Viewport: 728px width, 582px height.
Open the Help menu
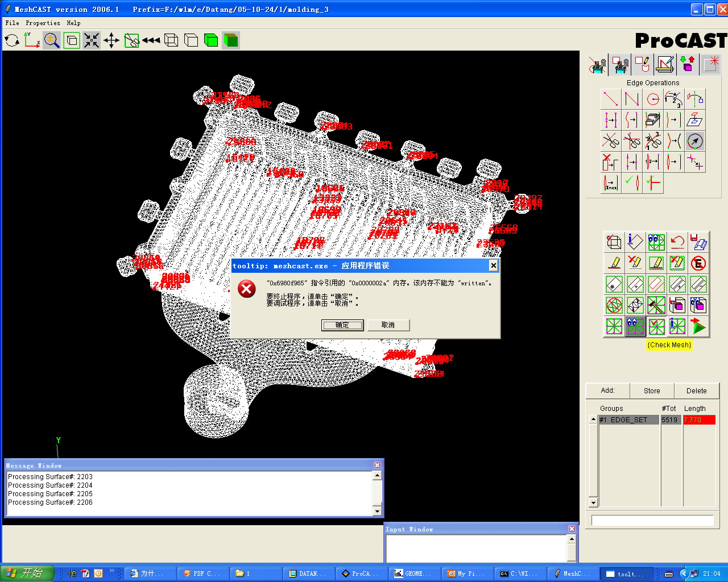click(x=73, y=23)
